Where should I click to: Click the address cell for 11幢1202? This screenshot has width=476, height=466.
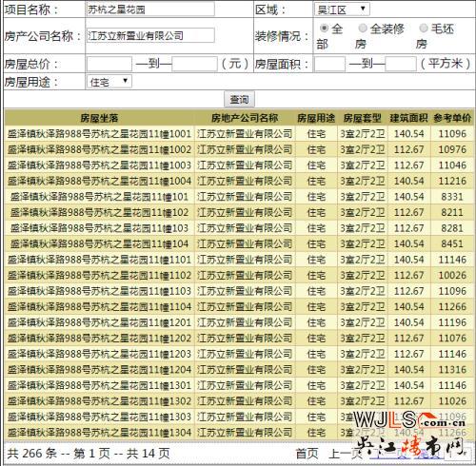[x=99, y=339]
